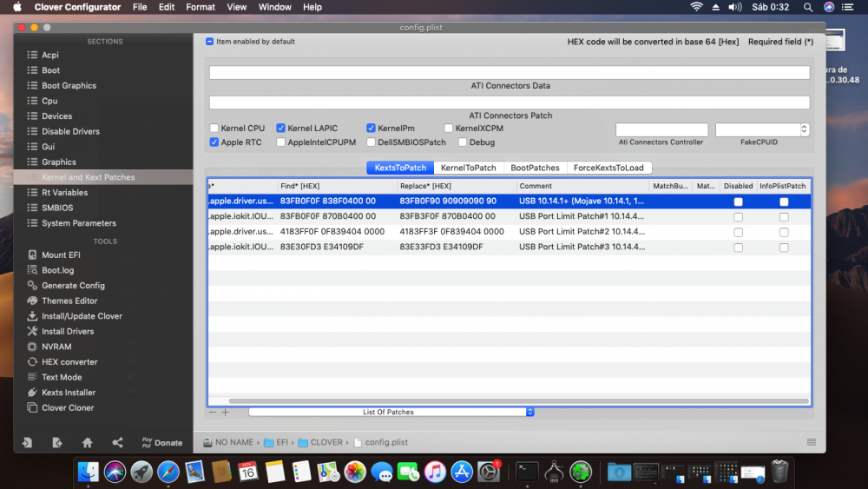Click the share icon in sidebar

click(117, 442)
